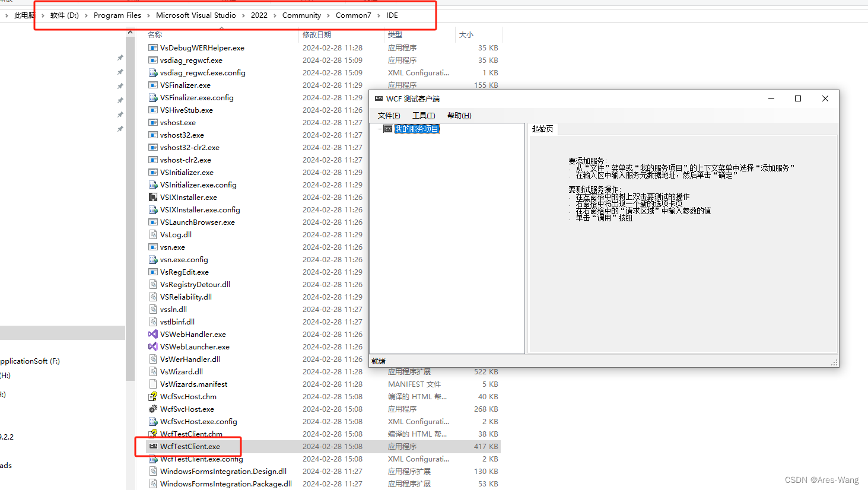Screen dimensions: 868x490
Task: Click the VSIXInstaller.exe icon
Action: (153, 197)
